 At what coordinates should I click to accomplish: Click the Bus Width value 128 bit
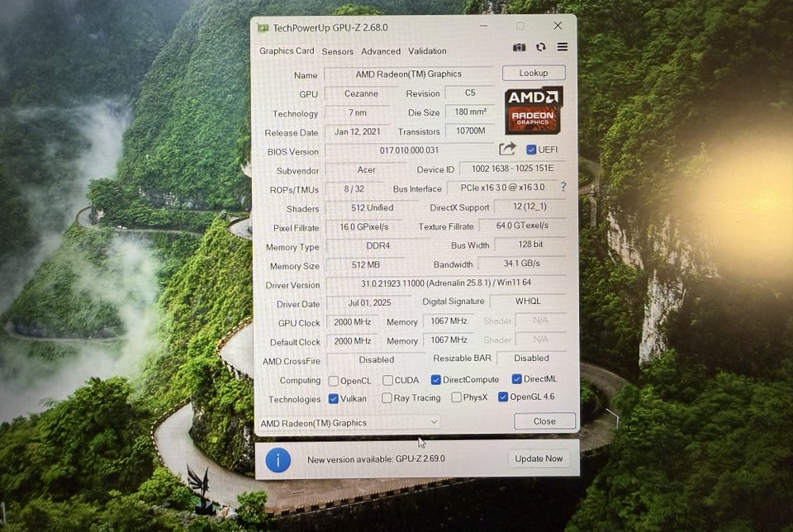(530, 245)
